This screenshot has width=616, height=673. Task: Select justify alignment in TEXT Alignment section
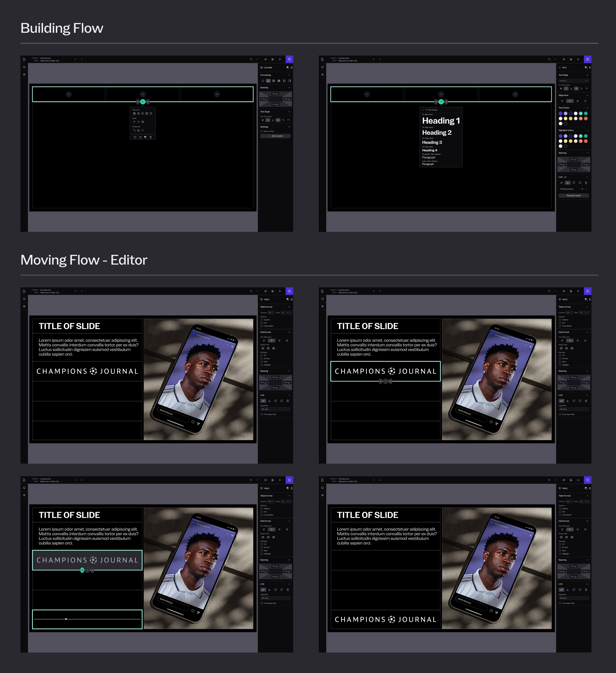(577, 101)
